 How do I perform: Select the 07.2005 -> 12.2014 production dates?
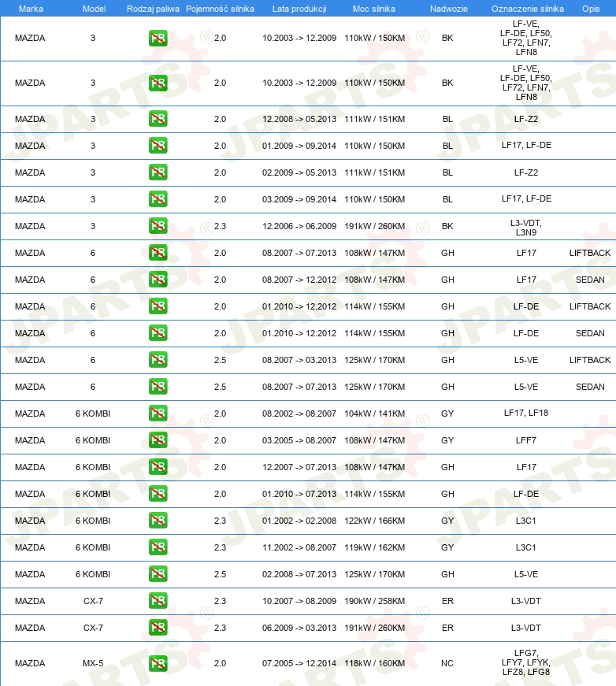point(299,663)
